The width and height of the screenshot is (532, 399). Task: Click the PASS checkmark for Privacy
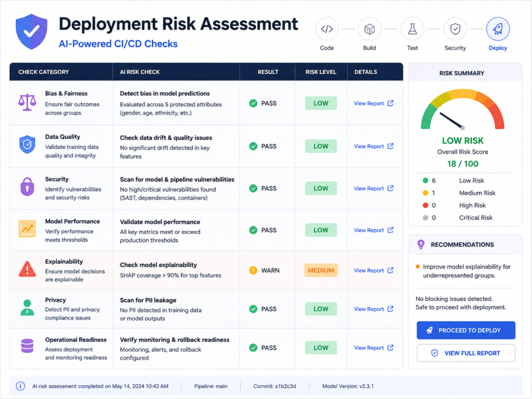[x=253, y=309]
